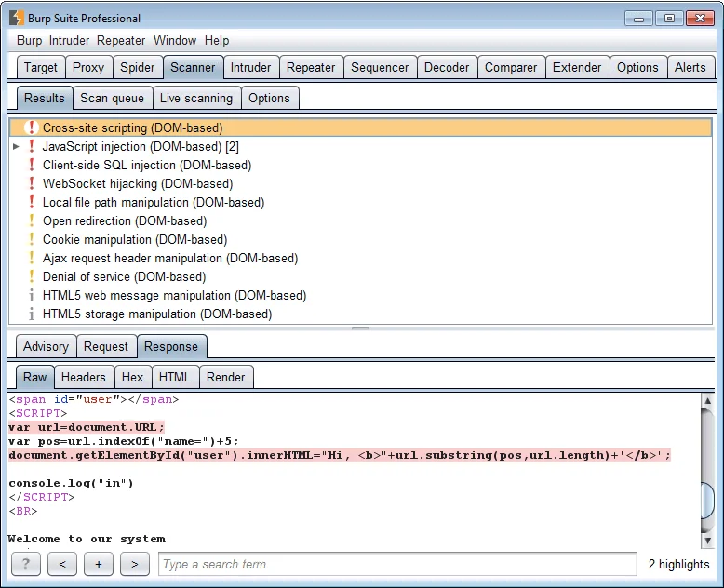Open the Alerts tab
Image resolution: width=724 pixels, height=588 pixels.
point(690,67)
